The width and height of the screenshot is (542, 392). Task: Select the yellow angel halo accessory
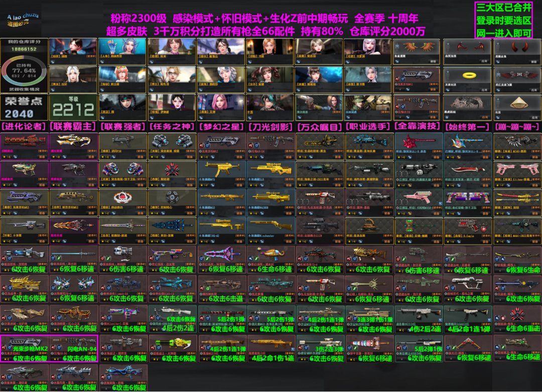[x=467, y=79]
